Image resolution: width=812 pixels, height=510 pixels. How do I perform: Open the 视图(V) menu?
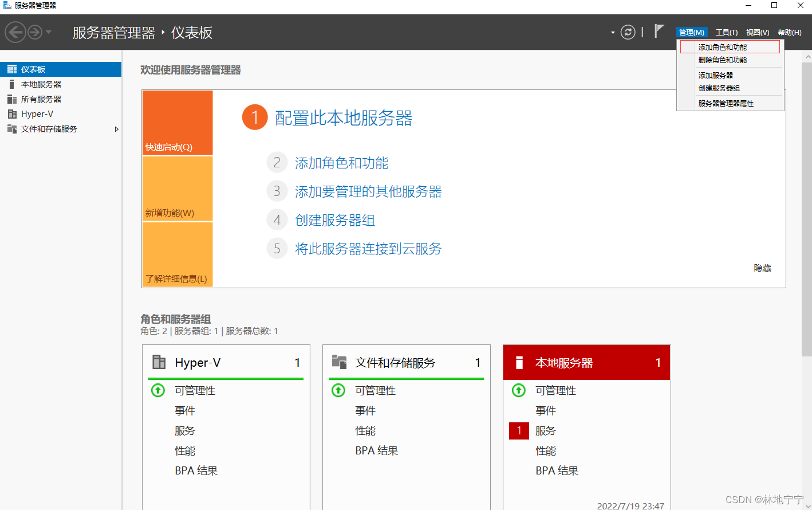pyautogui.click(x=758, y=33)
